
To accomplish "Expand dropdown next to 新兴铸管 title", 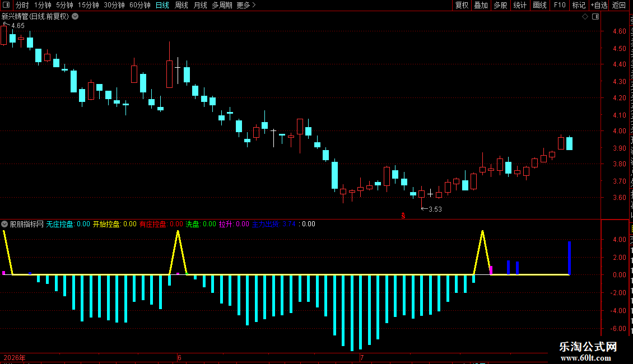I will click(x=75, y=17).
